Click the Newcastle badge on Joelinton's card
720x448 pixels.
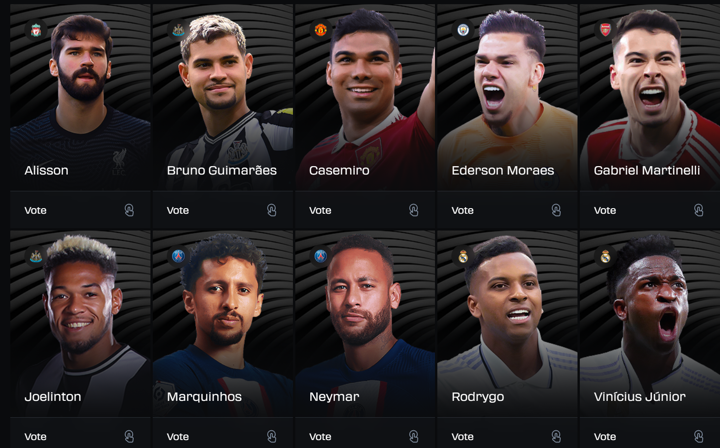point(36,256)
